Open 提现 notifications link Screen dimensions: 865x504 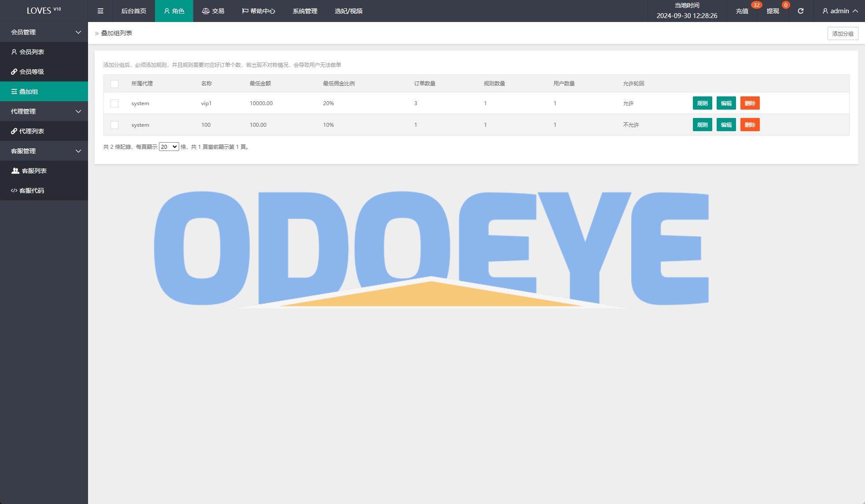[773, 11]
